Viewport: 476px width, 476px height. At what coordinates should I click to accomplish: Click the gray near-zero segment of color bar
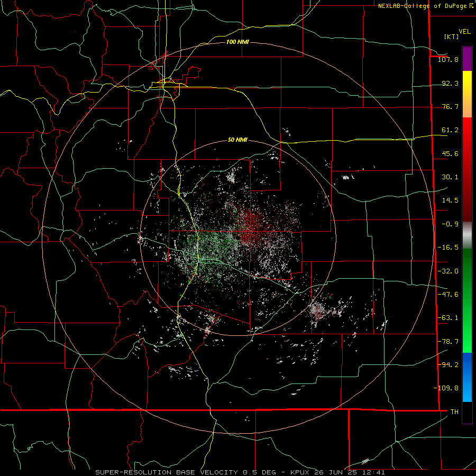tap(467, 235)
